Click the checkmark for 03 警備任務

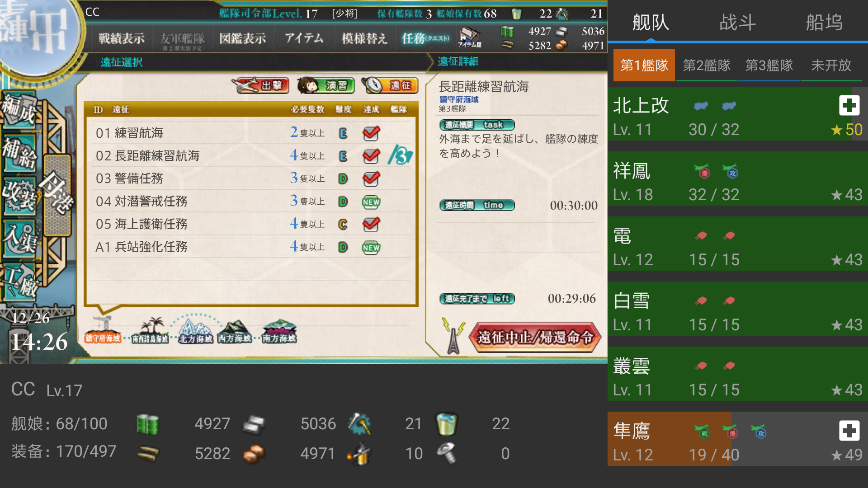(x=371, y=178)
